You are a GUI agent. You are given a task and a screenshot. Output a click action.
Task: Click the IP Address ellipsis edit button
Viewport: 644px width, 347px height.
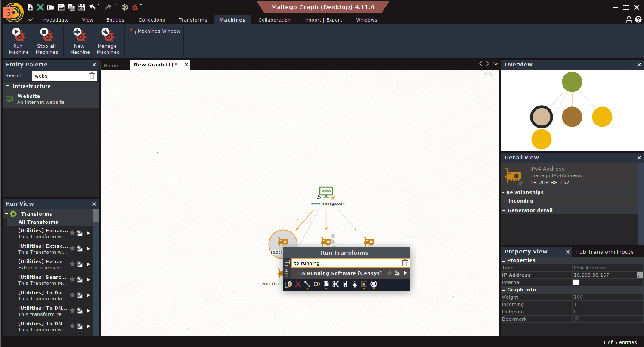coord(640,275)
